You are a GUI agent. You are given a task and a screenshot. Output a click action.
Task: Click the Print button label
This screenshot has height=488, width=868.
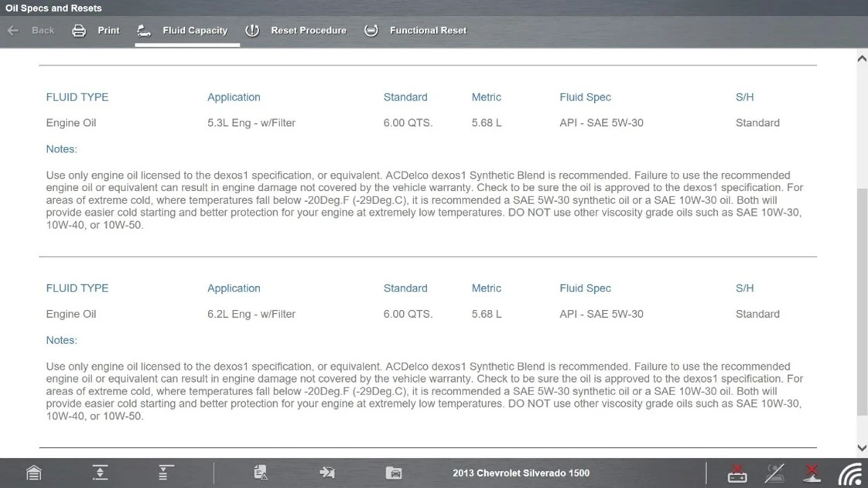[108, 31]
